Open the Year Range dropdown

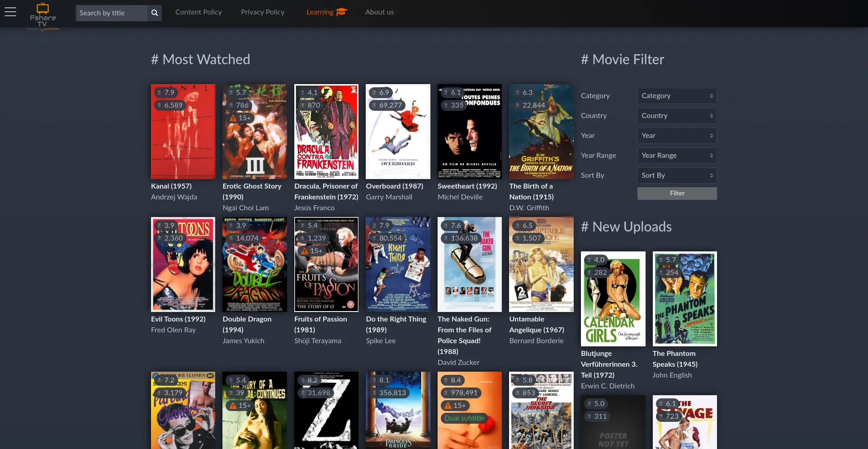[677, 156]
